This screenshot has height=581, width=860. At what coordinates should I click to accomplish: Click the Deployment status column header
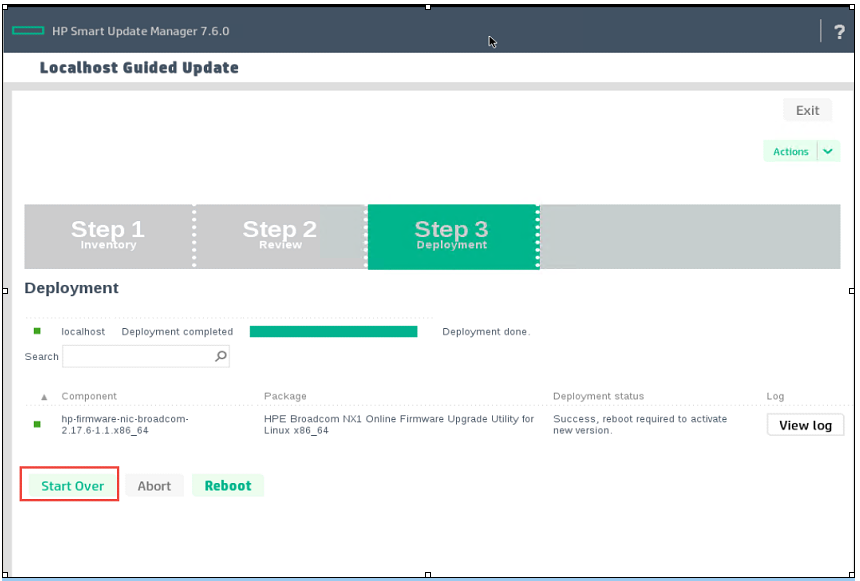[x=598, y=396]
